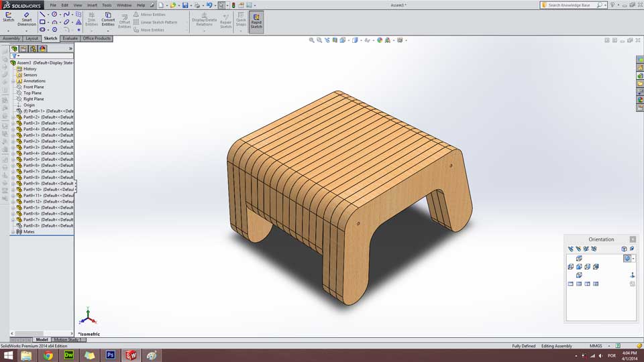This screenshot has width=644, height=362.
Task: Select the bottom view cube in Orientation
Action: 579,275
